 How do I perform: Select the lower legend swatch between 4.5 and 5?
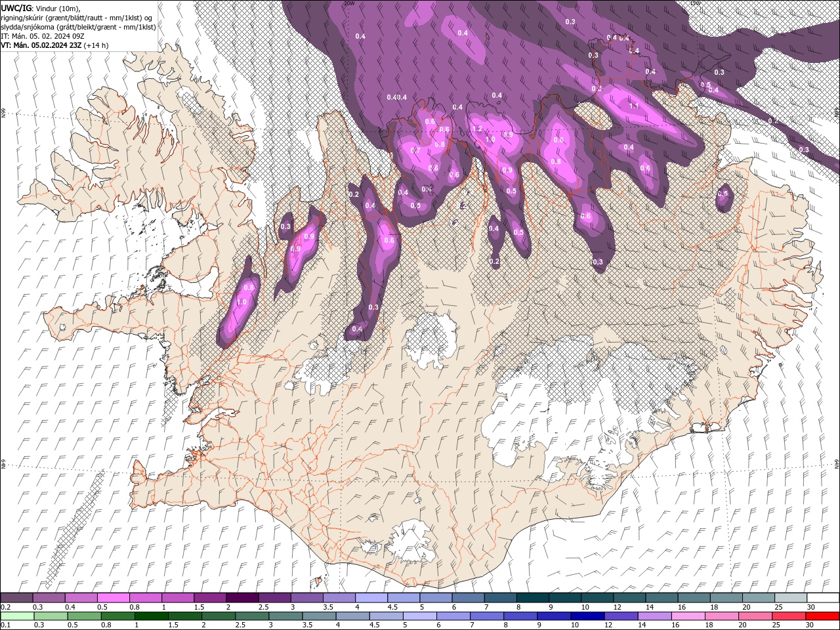point(385,616)
